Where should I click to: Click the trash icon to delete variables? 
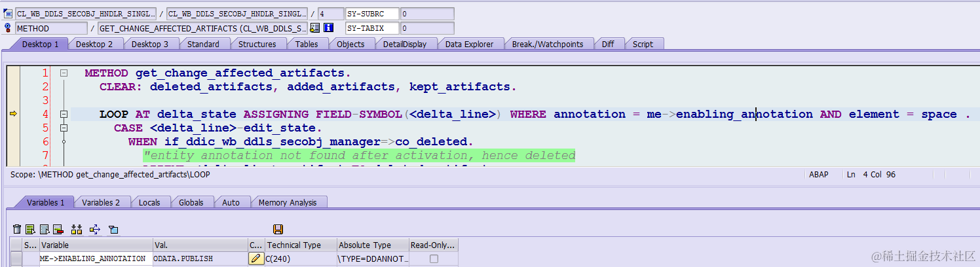pos(17,229)
